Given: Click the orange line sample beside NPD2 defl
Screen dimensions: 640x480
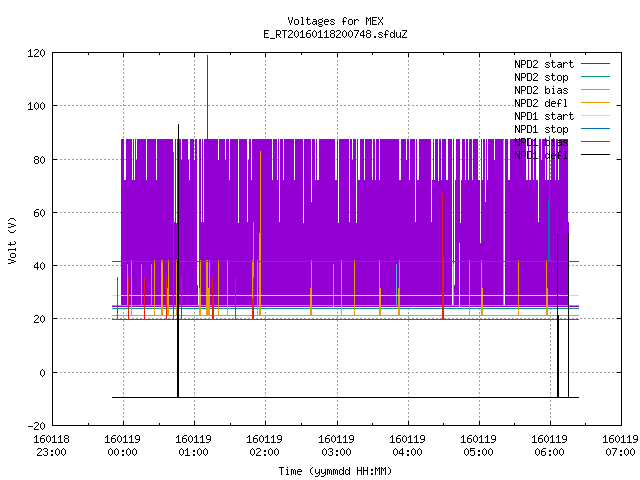Looking at the screenshot, I should point(596,102).
